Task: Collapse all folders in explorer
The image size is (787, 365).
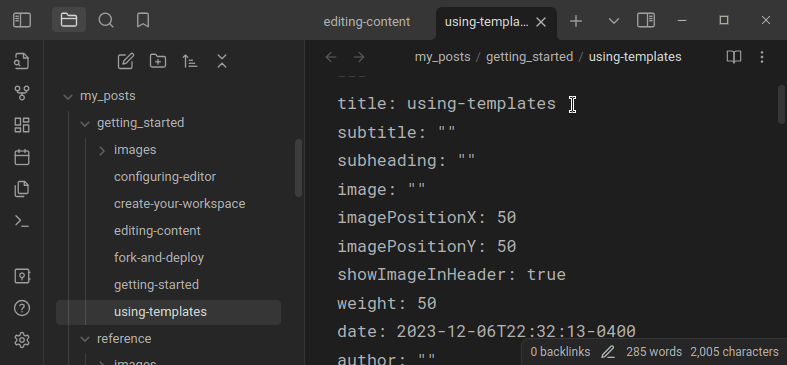Action: tap(222, 61)
